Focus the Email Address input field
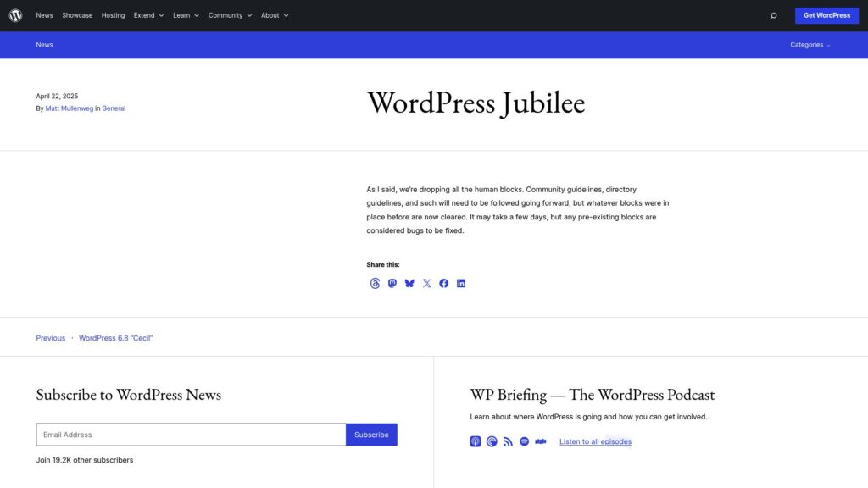 (x=191, y=435)
